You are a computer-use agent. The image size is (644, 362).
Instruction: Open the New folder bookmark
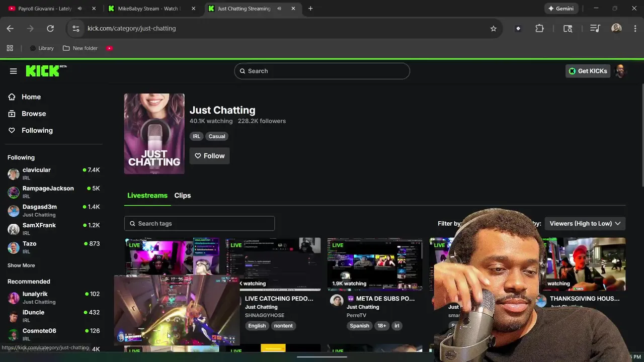click(80, 48)
